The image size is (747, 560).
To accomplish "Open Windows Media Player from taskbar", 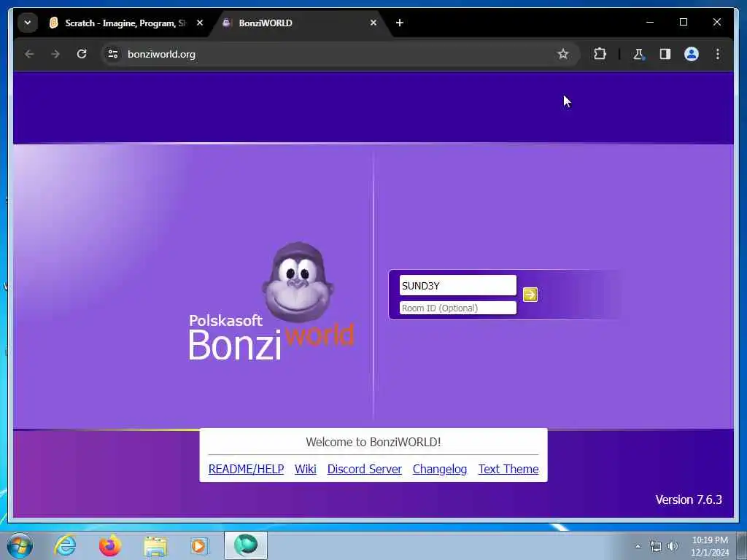I will point(199,545).
